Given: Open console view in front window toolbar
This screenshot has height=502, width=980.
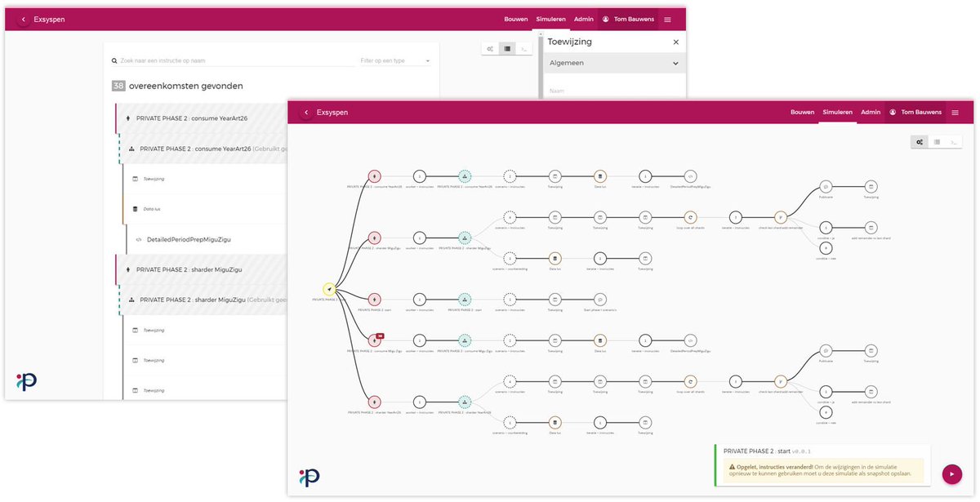Looking at the screenshot, I should tap(954, 142).
